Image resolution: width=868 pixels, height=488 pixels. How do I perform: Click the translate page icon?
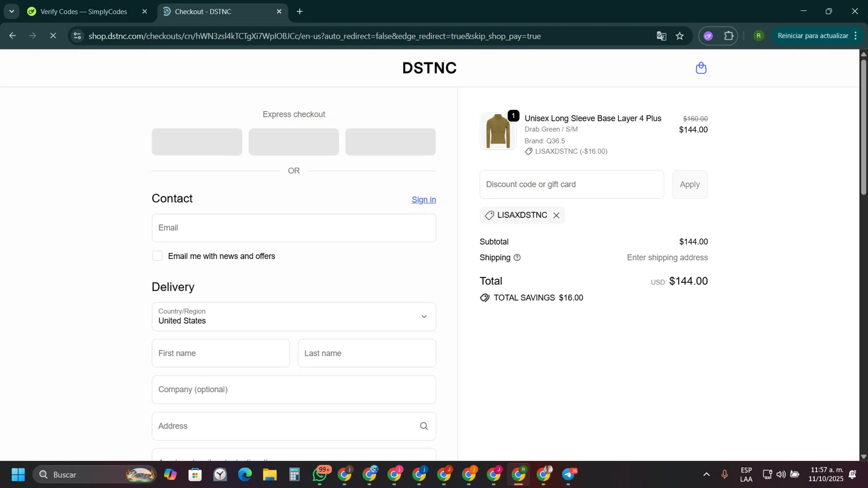(x=661, y=36)
